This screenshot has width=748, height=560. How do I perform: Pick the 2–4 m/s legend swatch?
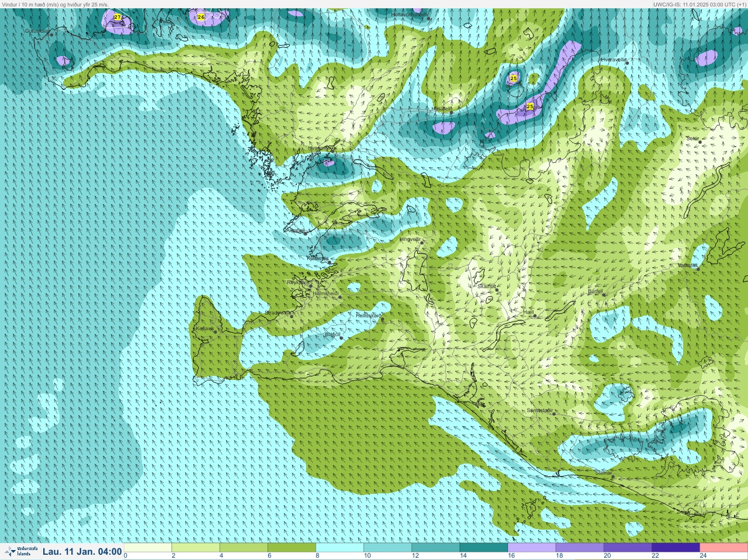click(x=196, y=548)
